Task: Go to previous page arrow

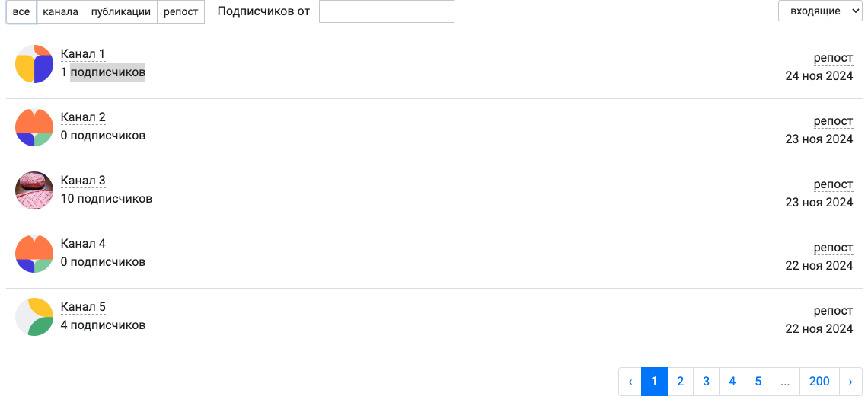Action: (x=630, y=382)
